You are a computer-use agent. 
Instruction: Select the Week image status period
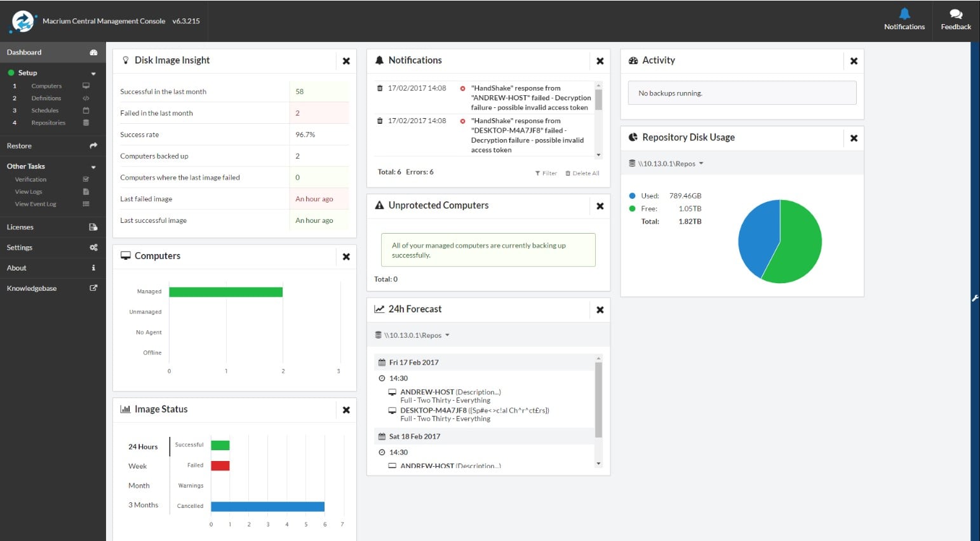tap(137, 466)
